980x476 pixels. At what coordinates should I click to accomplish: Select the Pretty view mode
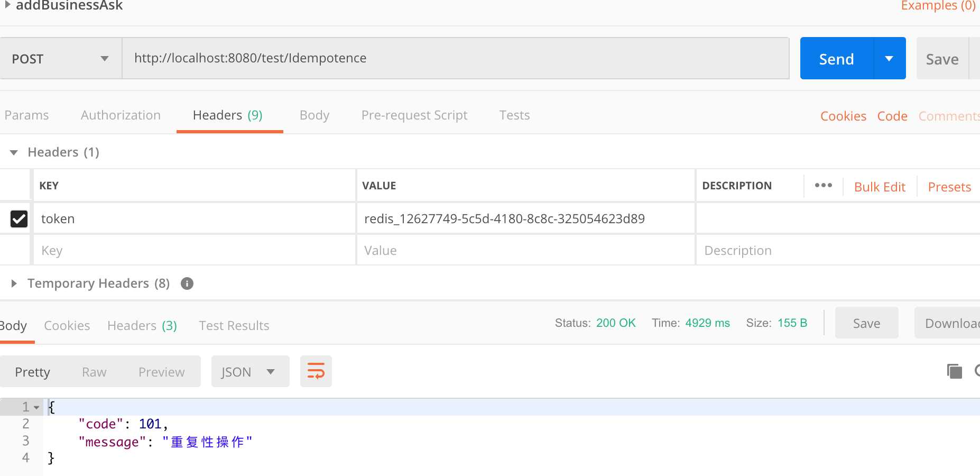[32, 372]
